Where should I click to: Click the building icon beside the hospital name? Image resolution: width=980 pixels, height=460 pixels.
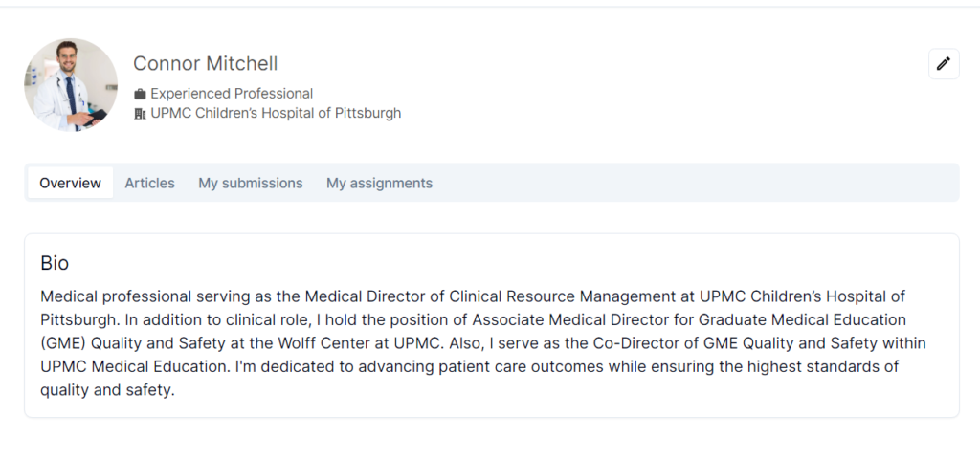coord(140,114)
